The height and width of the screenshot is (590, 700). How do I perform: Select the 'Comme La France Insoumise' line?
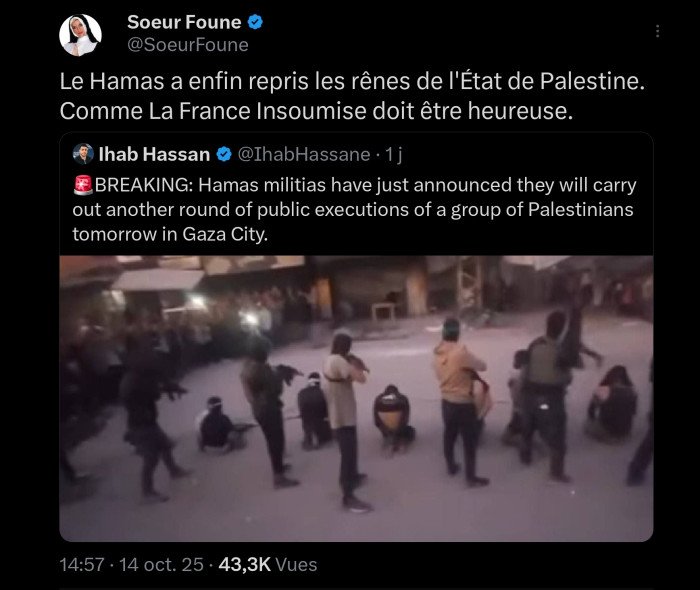pyautogui.click(x=316, y=111)
